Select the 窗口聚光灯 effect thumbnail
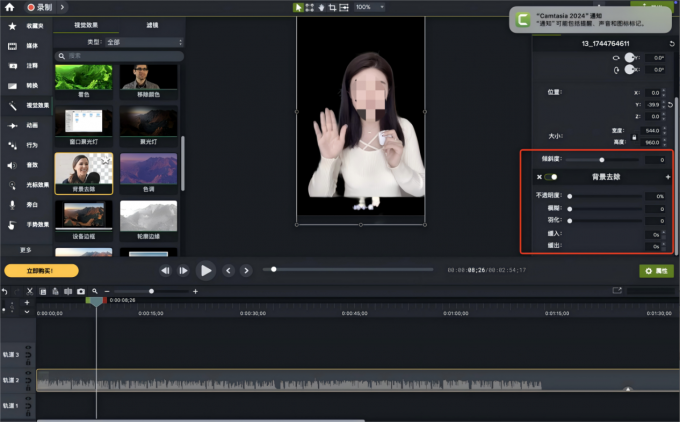Viewport: 680px width, 422px height. [84, 126]
